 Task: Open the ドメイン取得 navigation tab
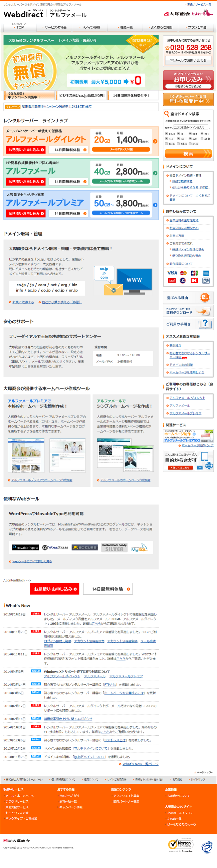[90, 27]
